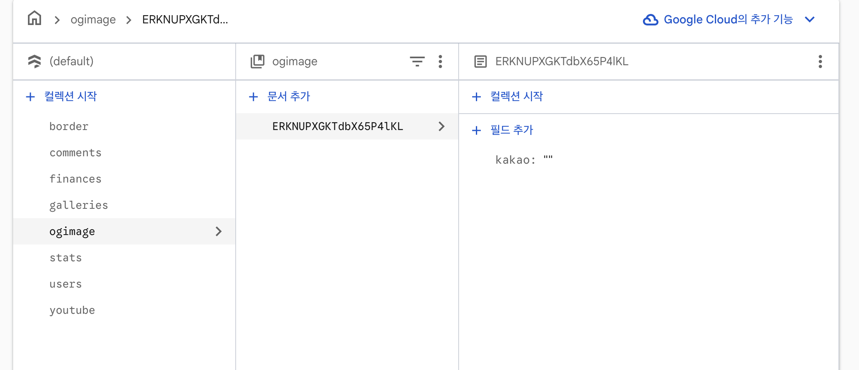Viewport: 868px width, 370px height.
Task: Click the kakao field value
Action: pyautogui.click(x=548, y=159)
